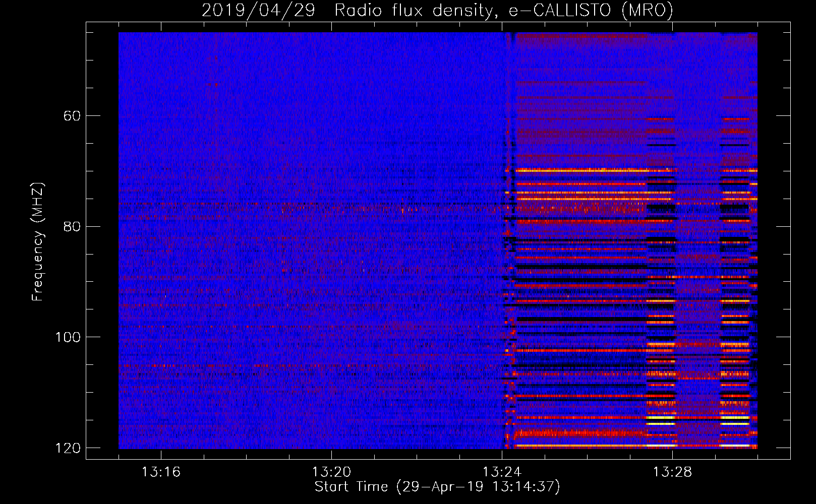The height and width of the screenshot is (504, 816).
Task: Click the 13:16 time tick label
Action: [161, 472]
